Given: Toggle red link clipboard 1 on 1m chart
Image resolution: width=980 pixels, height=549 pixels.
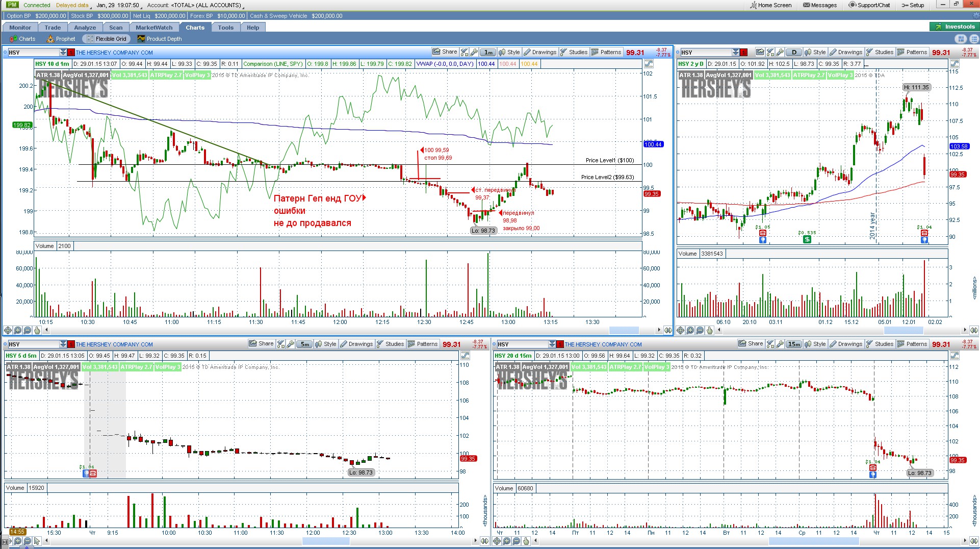Looking at the screenshot, I should (71, 52).
